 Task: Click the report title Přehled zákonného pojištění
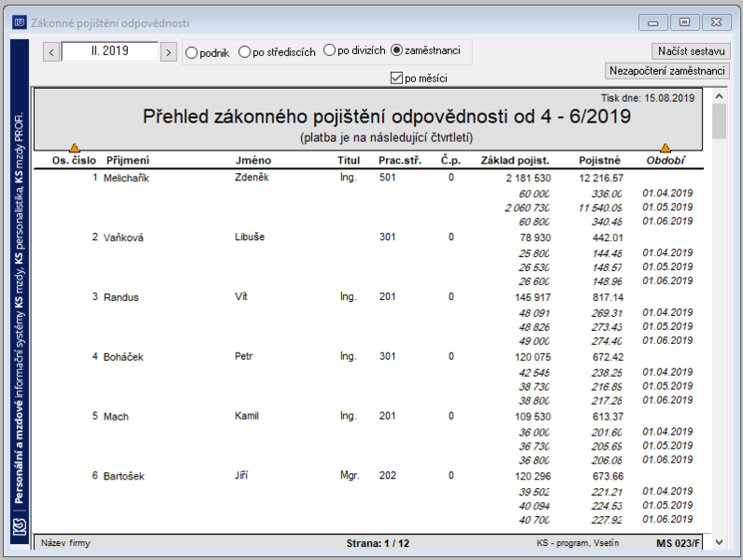387,116
